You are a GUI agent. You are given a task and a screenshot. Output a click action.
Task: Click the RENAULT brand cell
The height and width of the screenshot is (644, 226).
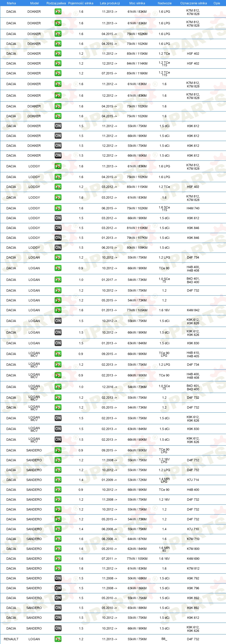(11, 639)
